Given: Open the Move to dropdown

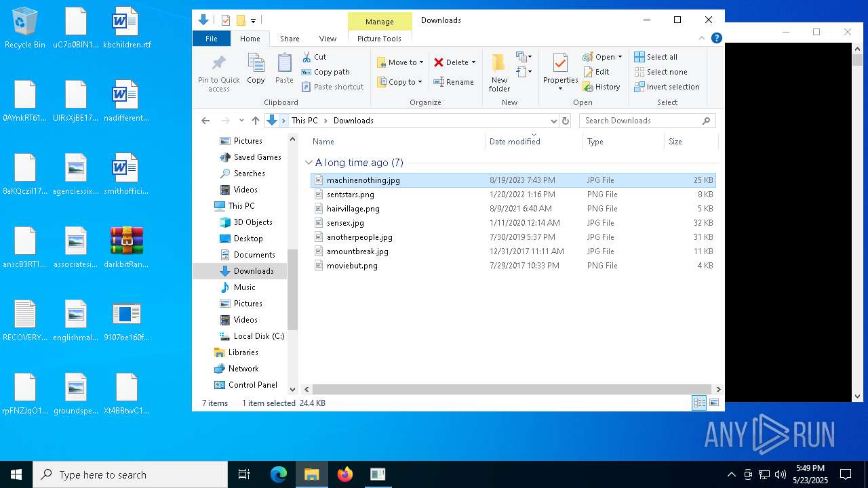Looking at the screenshot, I should click(400, 62).
